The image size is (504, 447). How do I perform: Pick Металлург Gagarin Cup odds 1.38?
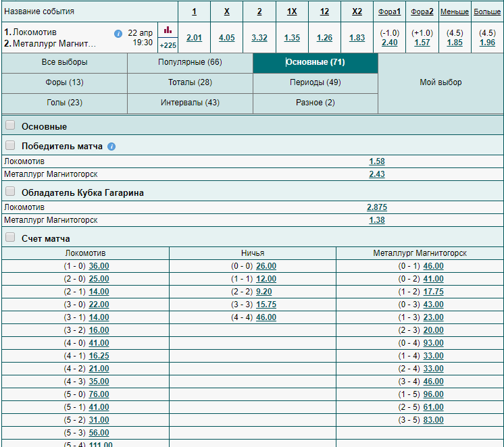(377, 220)
